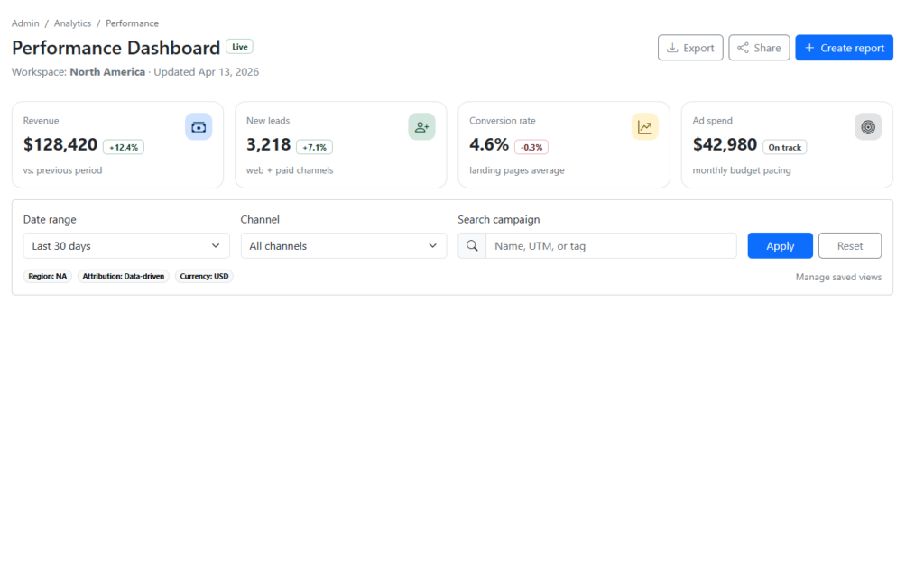
Task: Reset the filters
Action: [849, 246]
